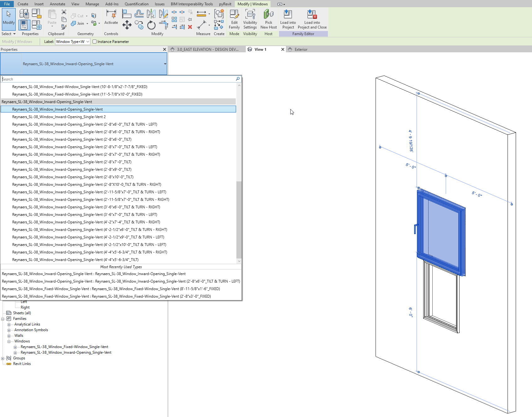
Task: Switch to the Exterior view tab
Action: click(301, 49)
